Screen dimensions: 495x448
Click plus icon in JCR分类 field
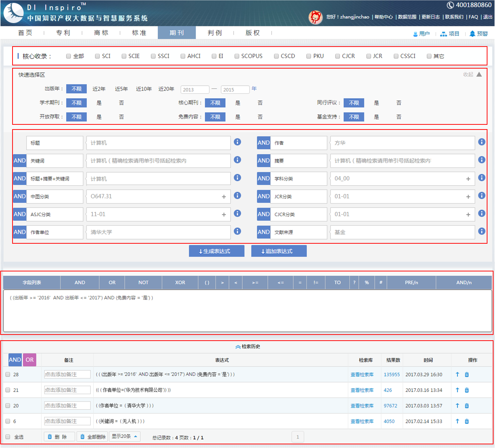(468, 197)
